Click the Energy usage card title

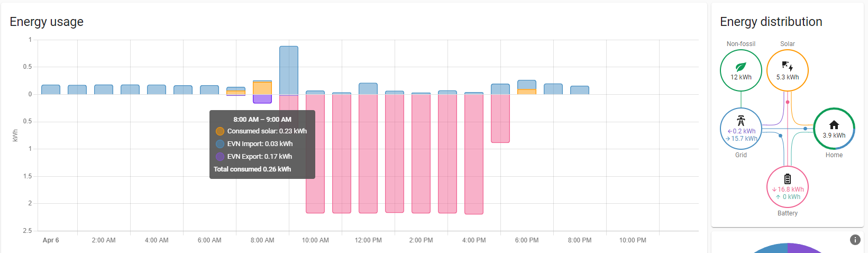tap(47, 22)
